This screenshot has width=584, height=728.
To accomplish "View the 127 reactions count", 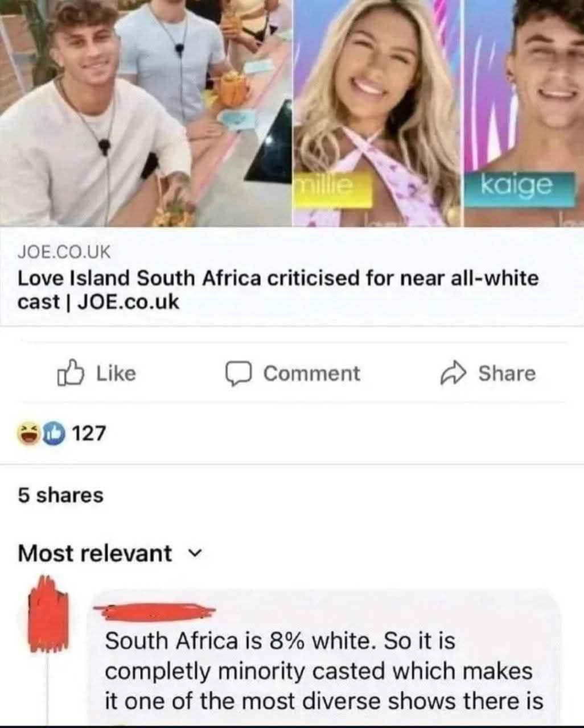I will tap(89, 433).
